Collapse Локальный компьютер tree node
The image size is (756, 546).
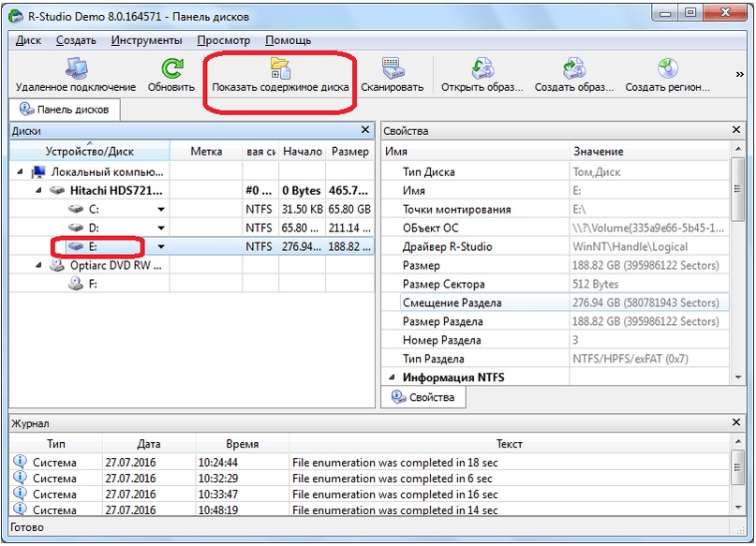pyautogui.click(x=21, y=171)
